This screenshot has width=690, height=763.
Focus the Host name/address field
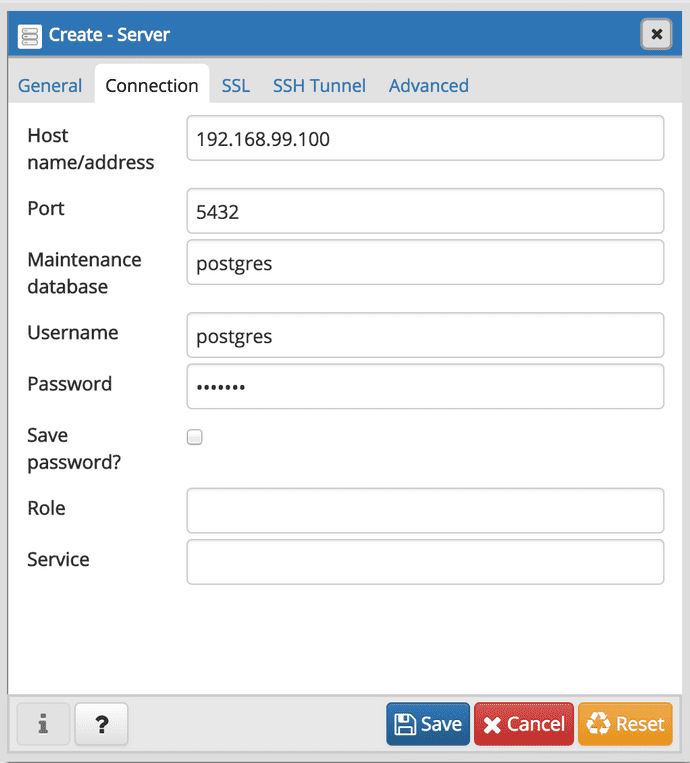[x=425, y=138]
